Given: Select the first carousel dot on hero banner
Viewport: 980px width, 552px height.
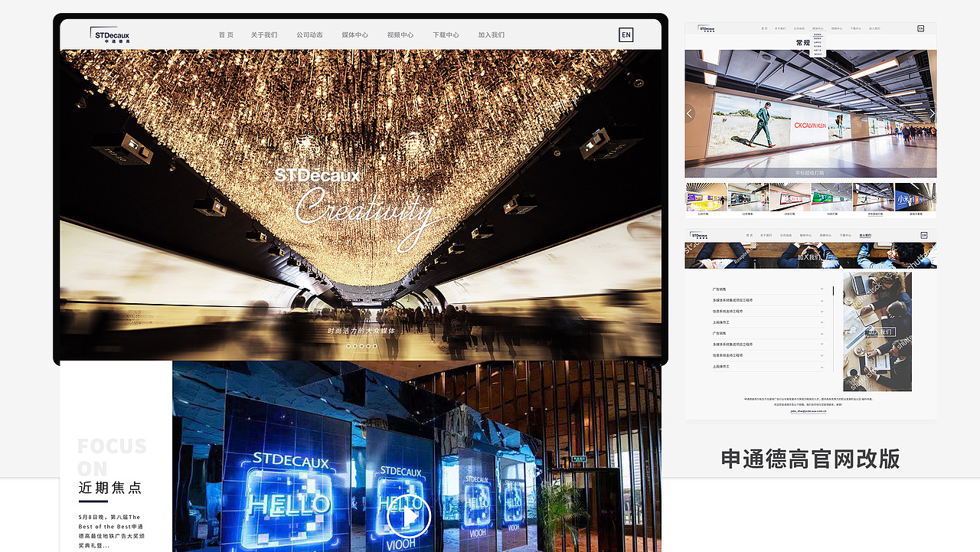Looking at the screenshot, I should 348,346.
